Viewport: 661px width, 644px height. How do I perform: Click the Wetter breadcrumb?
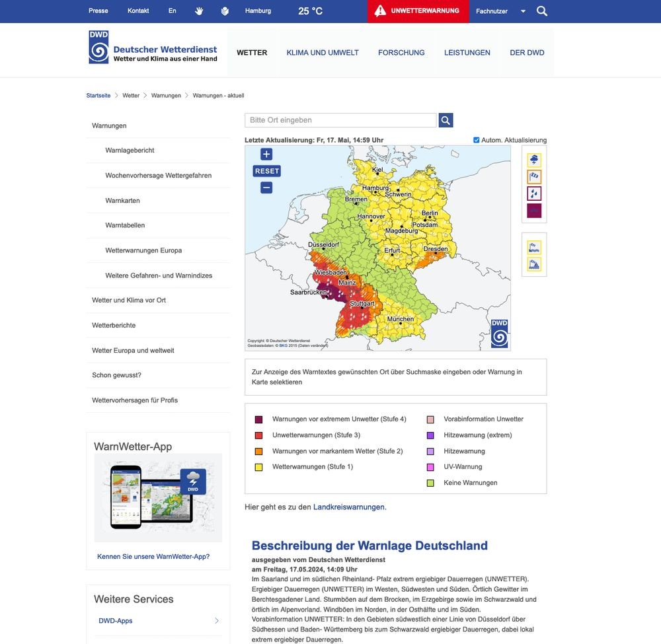coord(131,96)
